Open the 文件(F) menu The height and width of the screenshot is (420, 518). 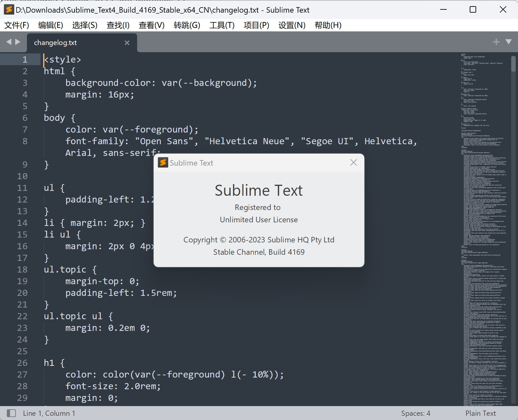pyautogui.click(x=17, y=25)
